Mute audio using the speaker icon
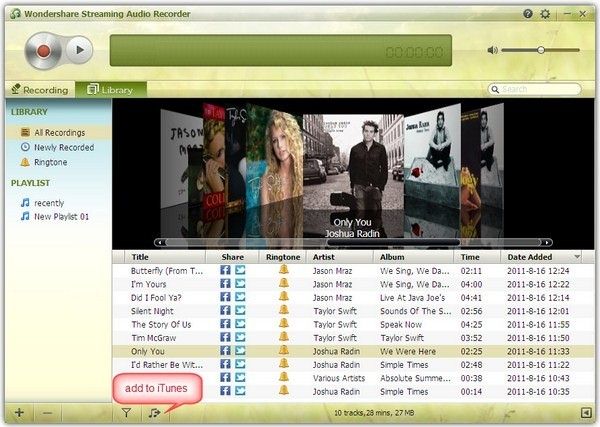The image size is (600, 427). [x=492, y=50]
